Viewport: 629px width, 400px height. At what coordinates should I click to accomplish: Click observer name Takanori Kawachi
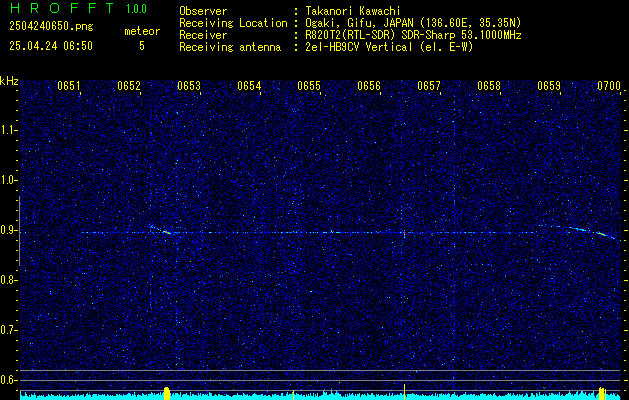[x=353, y=12]
